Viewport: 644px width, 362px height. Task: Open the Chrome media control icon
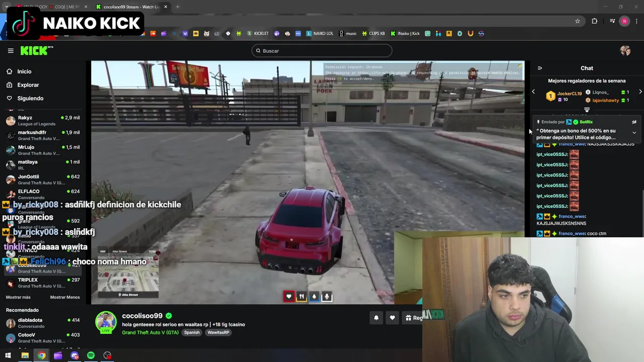click(612, 21)
